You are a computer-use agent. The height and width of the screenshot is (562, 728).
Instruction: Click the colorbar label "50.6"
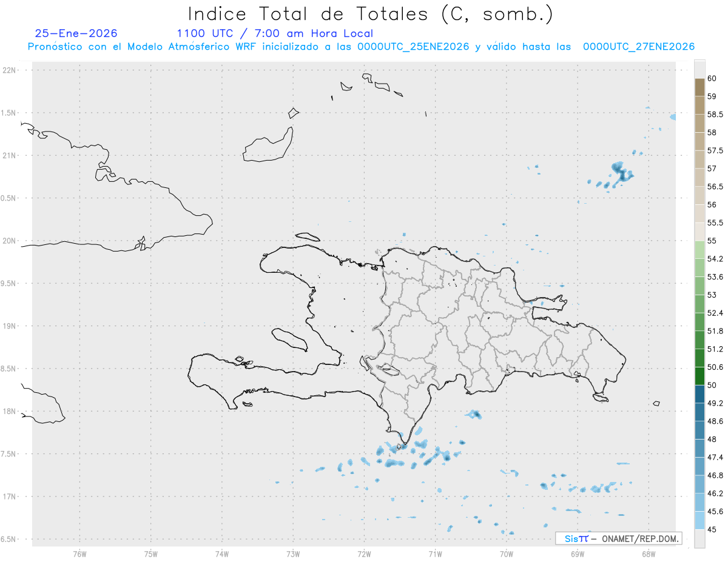[715, 367]
